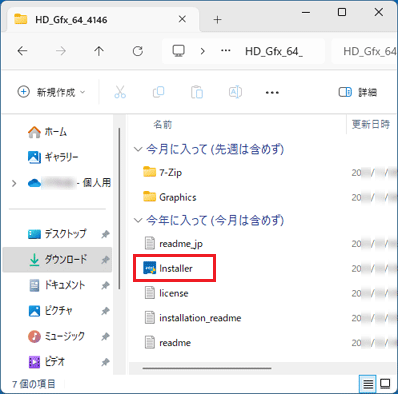Open the 新規作成 dropdown
The height and width of the screenshot is (394, 398).
[51, 92]
